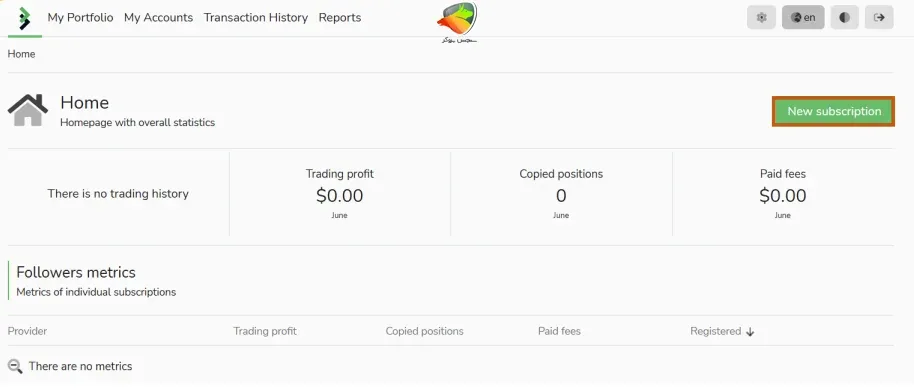
Task: Click the Registered column header
Action: pyautogui.click(x=716, y=331)
